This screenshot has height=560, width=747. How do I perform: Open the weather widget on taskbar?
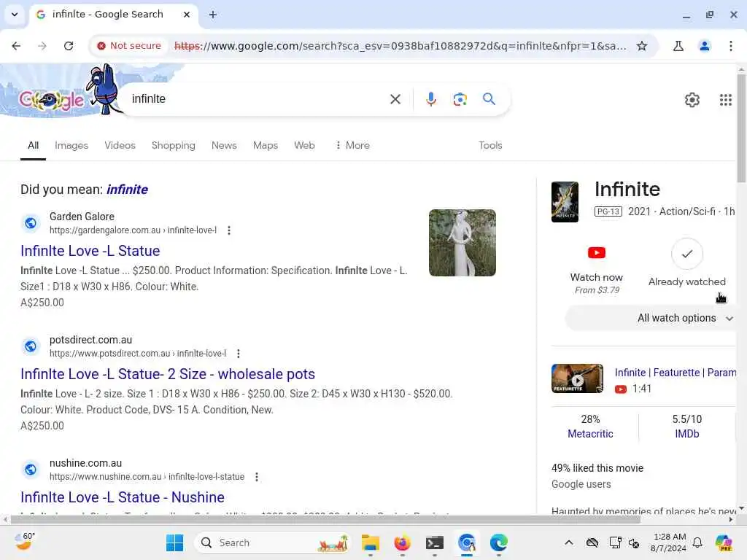pos(24,542)
